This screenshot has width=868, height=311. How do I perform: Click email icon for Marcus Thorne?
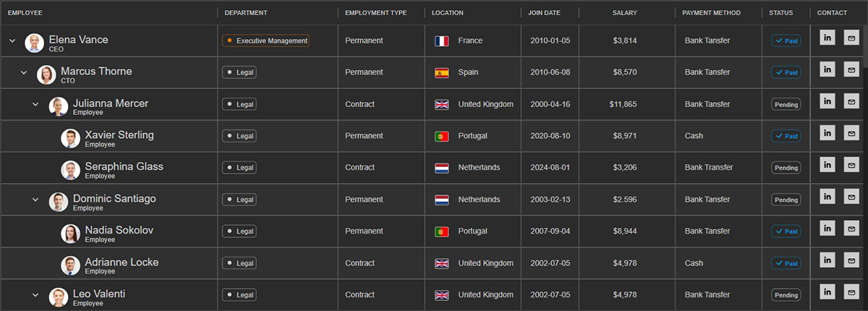[x=851, y=69]
